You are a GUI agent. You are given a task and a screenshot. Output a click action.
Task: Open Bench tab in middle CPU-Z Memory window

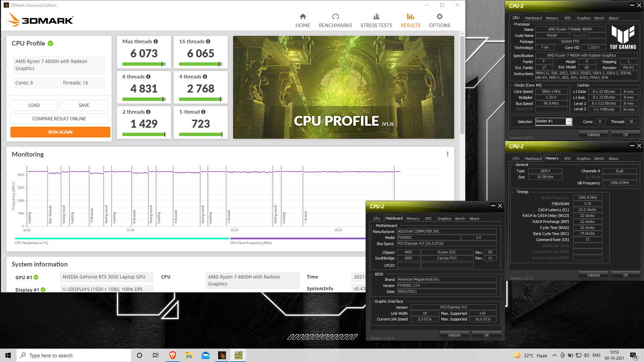click(599, 159)
